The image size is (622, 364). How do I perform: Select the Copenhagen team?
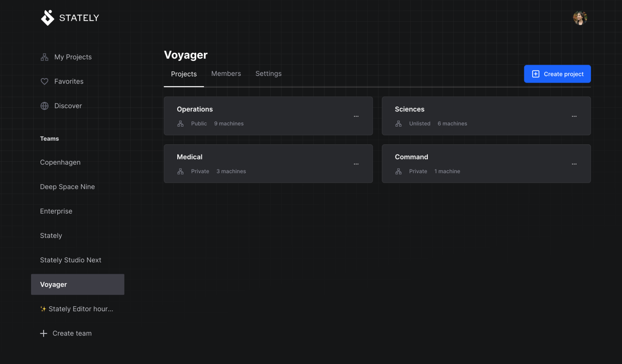[x=60, y=162]
